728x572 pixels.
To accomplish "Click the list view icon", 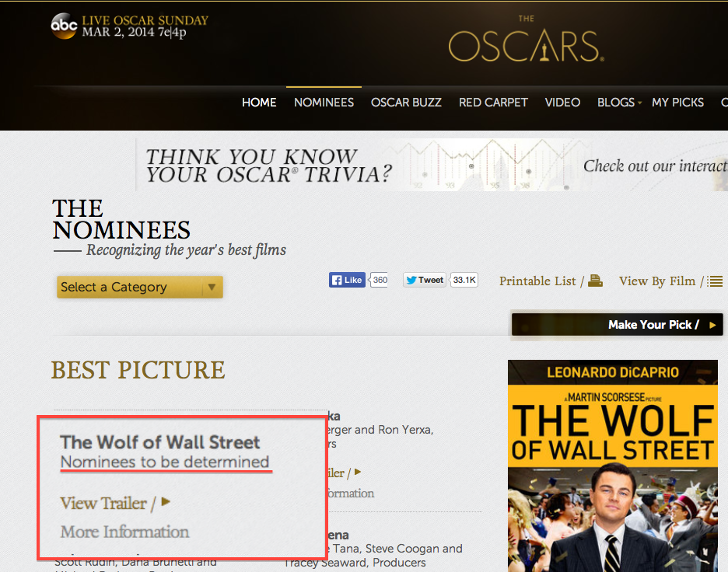I will point(715,281).
